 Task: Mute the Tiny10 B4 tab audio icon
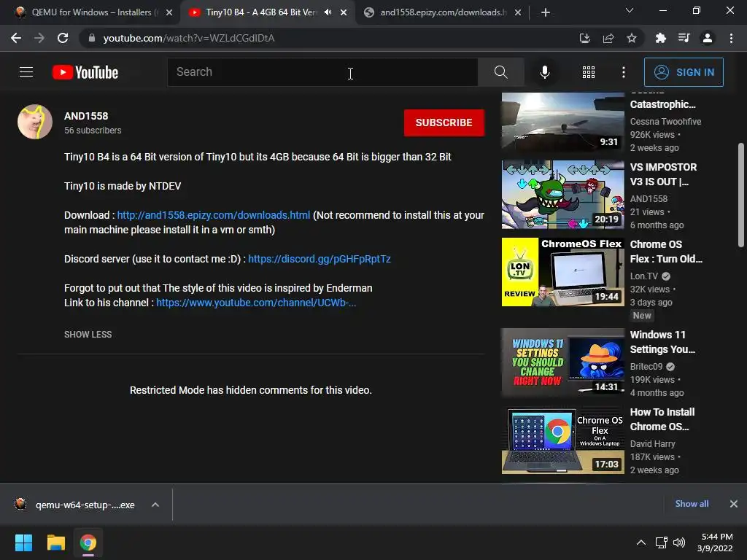tap(328, 12)
